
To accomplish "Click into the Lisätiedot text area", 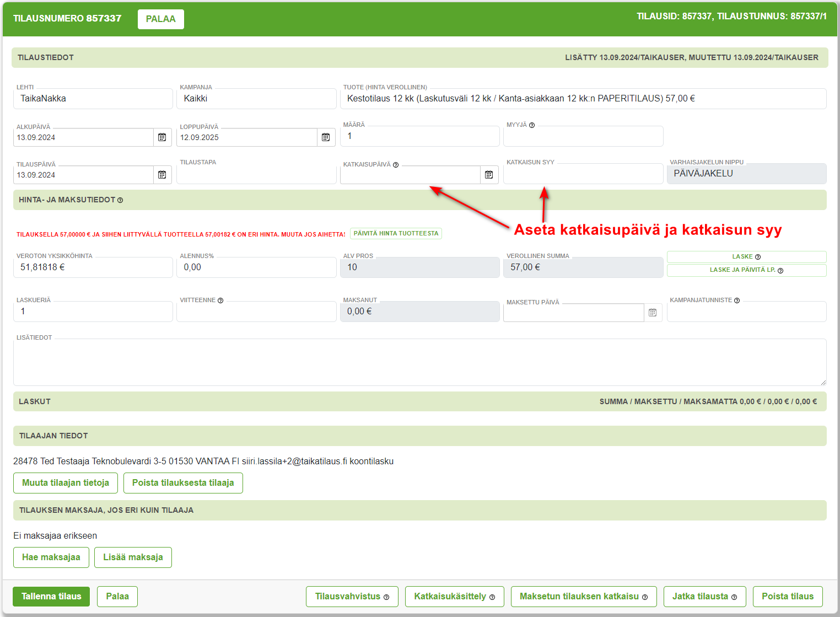I will (419, 362).
